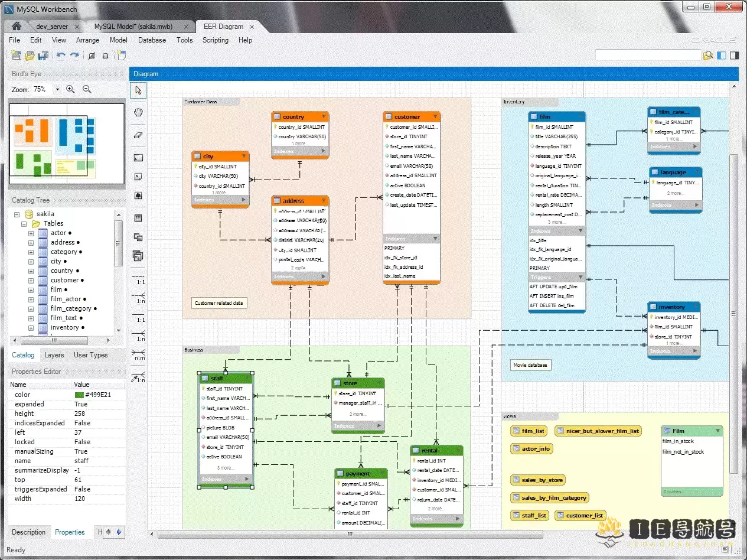Collapse the film table Triggers section
747x560 pixels.
(x=580, y=277)
